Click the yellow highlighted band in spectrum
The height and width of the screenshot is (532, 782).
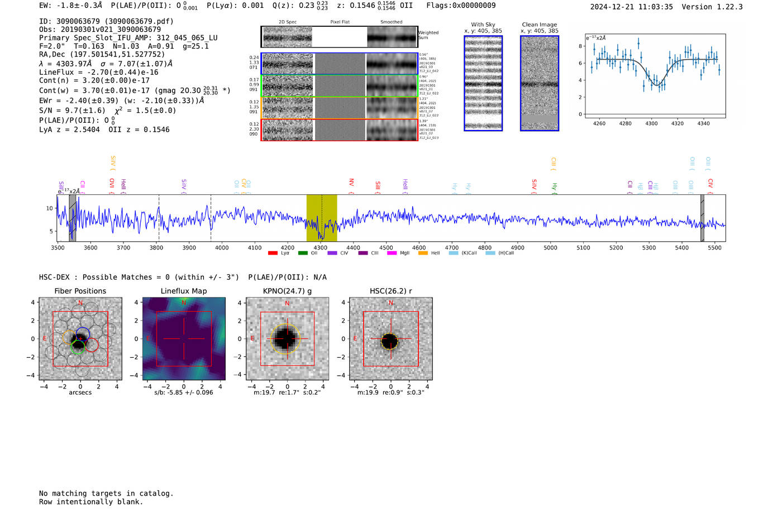(x=322, y=218)
